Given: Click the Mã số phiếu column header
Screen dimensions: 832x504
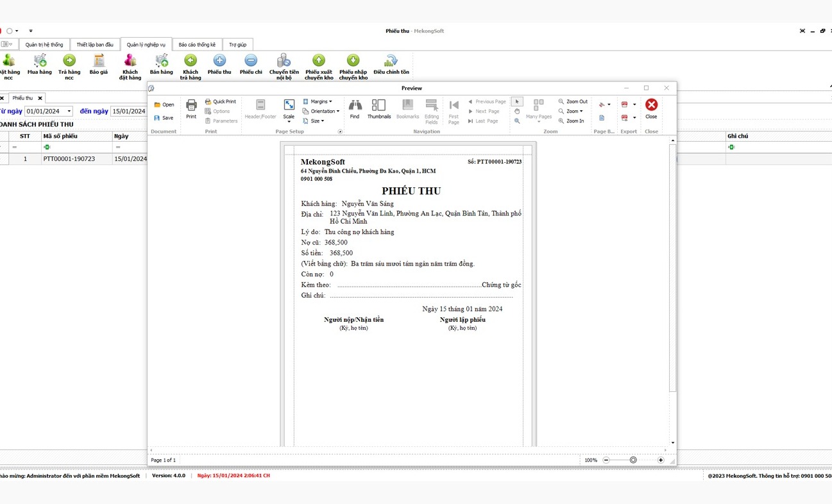Looking at the screenshot, I should click(x=76, y=136).
